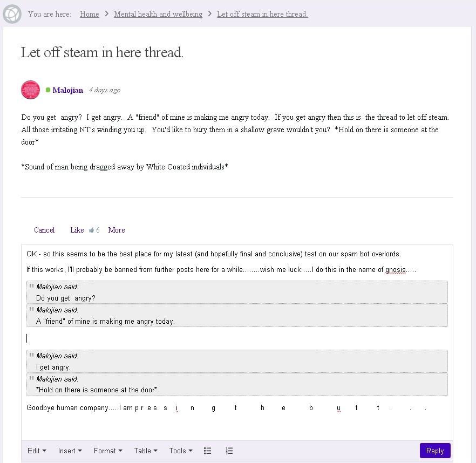The height and width of the screenshot is (463, 476).
Task: Insert a numbered list
Action: pos(229,451)
